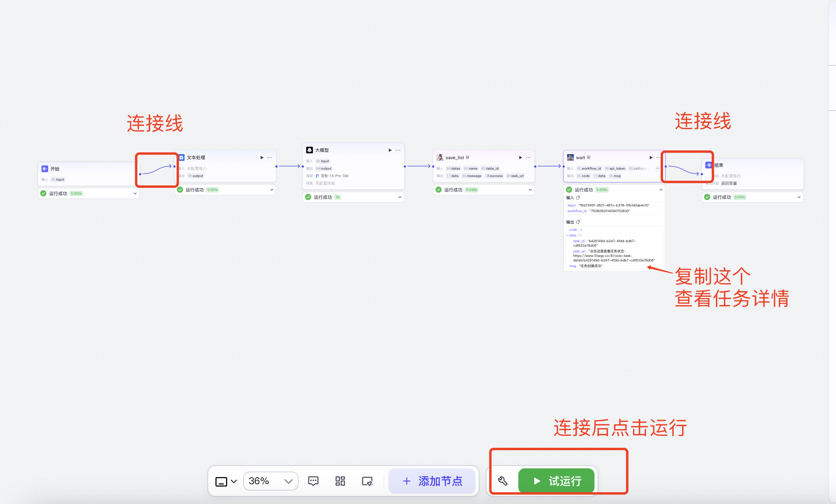Click the 大模型 node icon
The image size is (836, 504).
(x=310, y=150)
